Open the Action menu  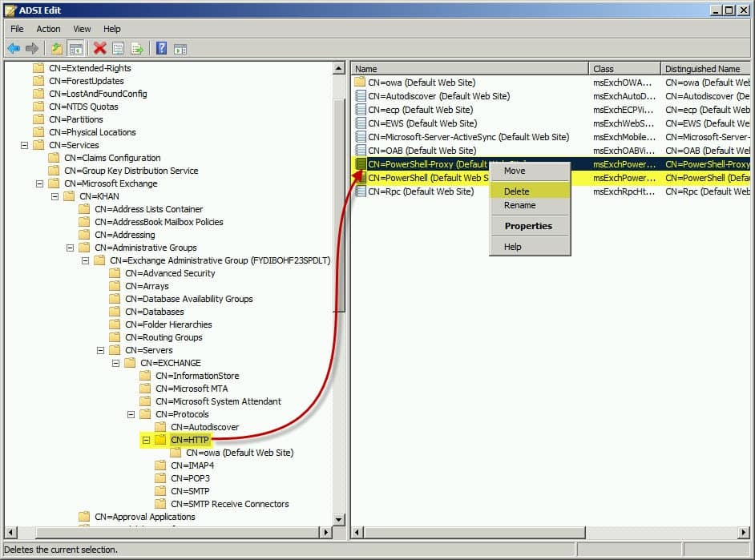48,29
